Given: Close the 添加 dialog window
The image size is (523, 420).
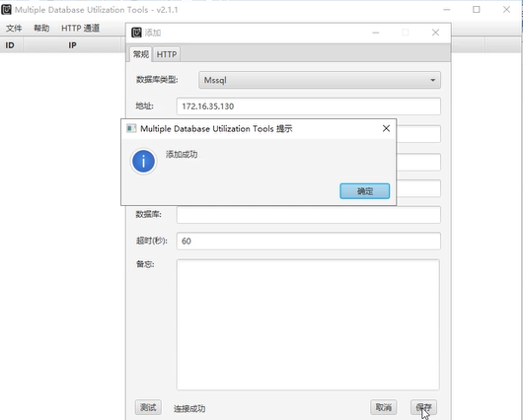Looking at the screenshot, I should tap(435, 33).
